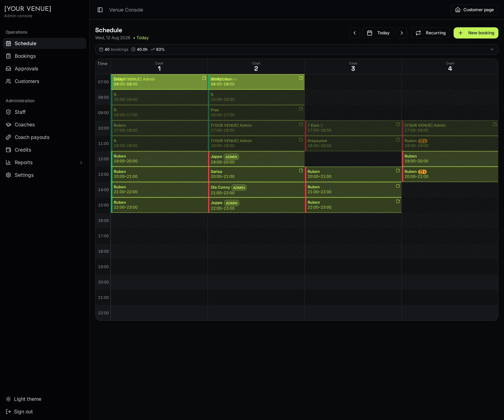Open Court 1 Ruben 22:00–23:00 booking

159,205
